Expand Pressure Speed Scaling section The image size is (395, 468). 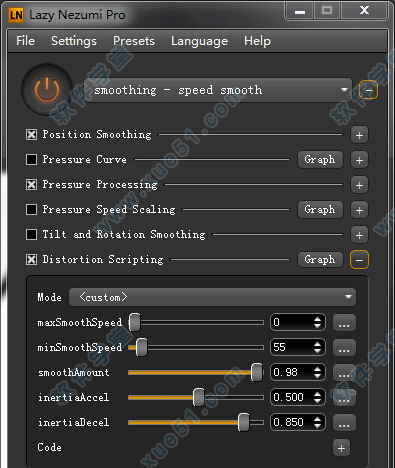359,210
